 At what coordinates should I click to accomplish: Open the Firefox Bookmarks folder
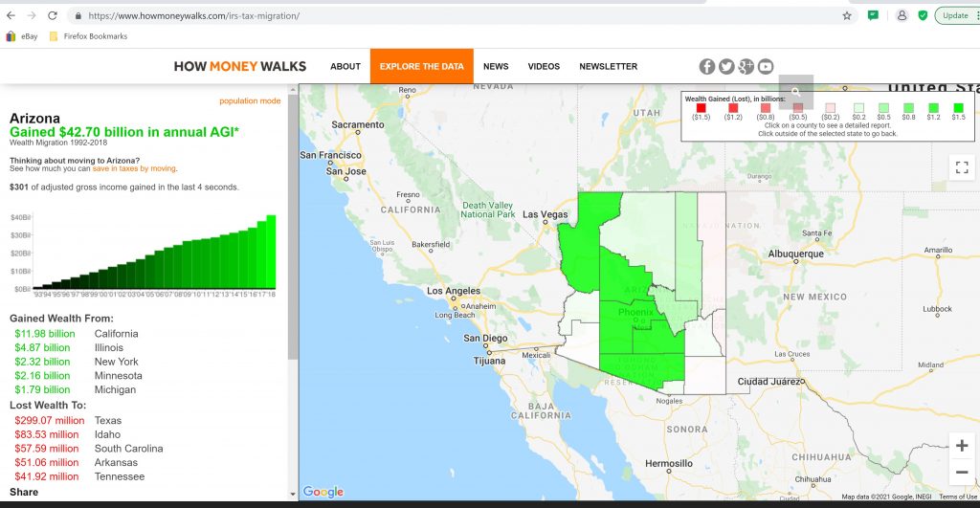click(x=88, y=36)
